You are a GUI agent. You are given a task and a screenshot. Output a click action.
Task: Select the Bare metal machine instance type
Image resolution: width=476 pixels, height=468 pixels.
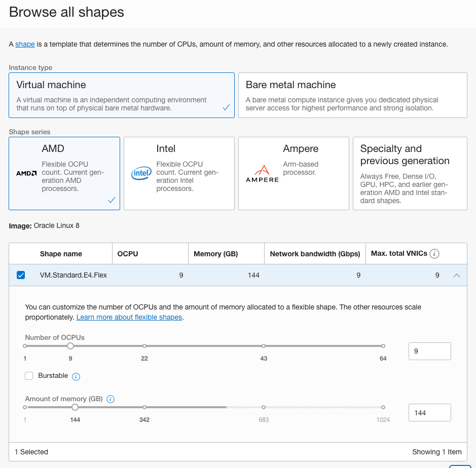point(352,95)
